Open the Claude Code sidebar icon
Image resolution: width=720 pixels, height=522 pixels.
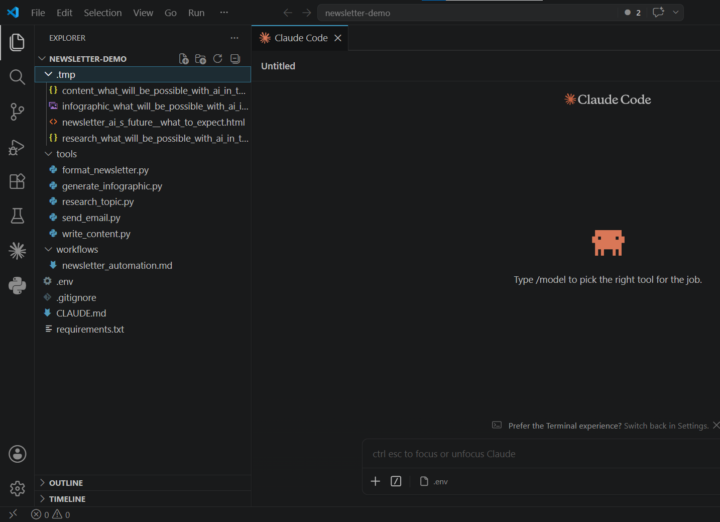(17, 251)
